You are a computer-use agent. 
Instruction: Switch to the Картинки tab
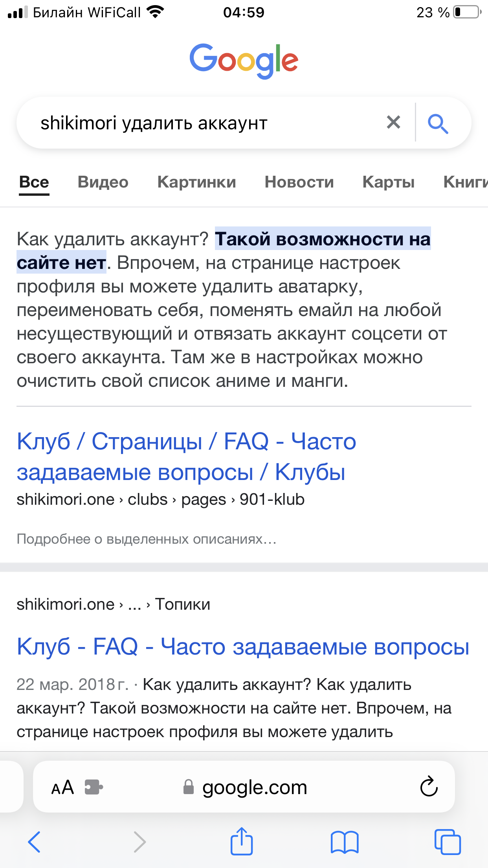(196, 182)
